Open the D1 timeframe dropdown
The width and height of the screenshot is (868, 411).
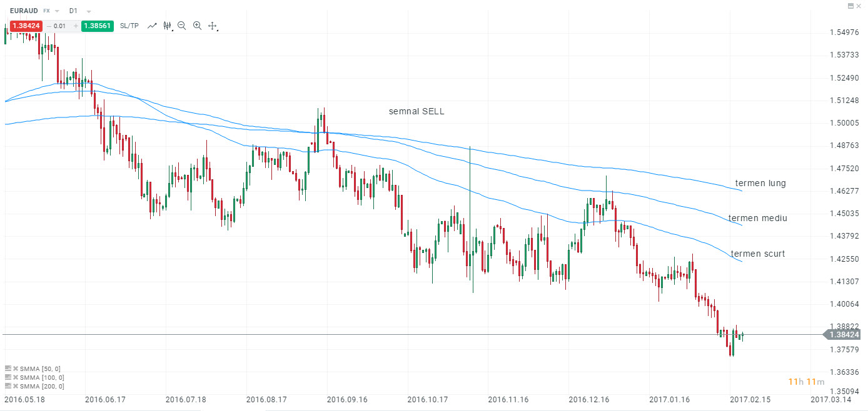tap(88, 11)
